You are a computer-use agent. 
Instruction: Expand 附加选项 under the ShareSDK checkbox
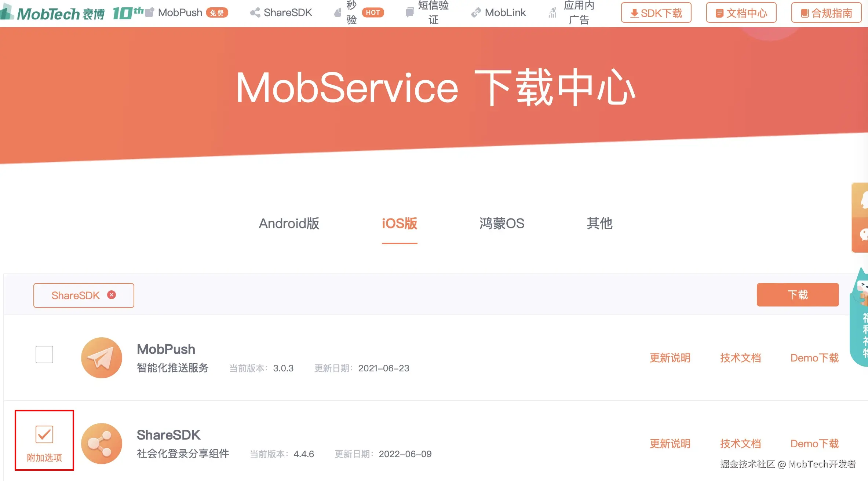tap(44, 458)
